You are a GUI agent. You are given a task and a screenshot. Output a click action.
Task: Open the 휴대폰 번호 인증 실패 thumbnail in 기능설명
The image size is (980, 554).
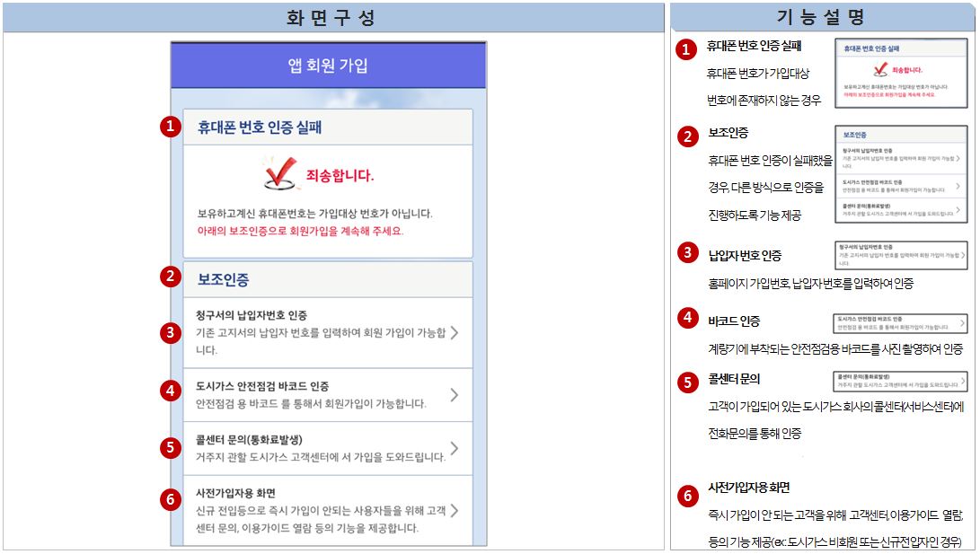(x=901, y=75)
